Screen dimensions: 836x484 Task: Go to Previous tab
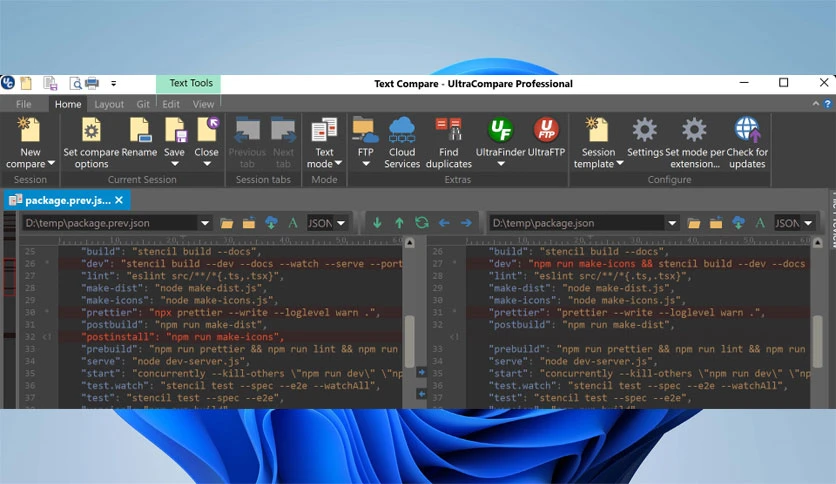[x=247, y=143]
